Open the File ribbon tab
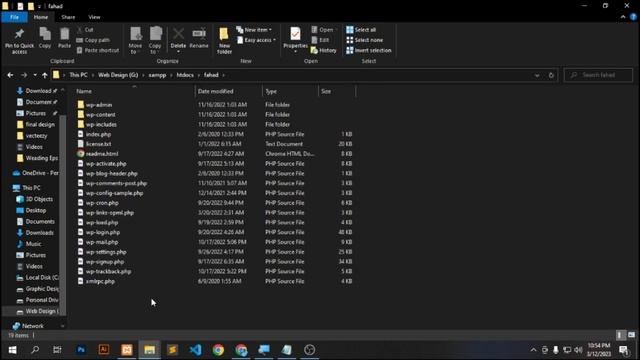 14,17
